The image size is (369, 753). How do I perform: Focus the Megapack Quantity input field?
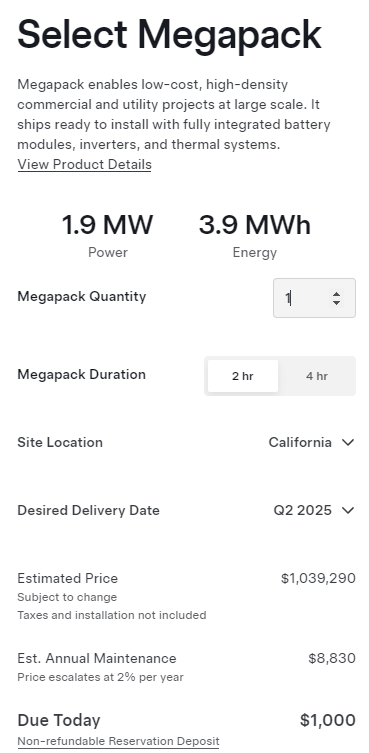[314, 298]
